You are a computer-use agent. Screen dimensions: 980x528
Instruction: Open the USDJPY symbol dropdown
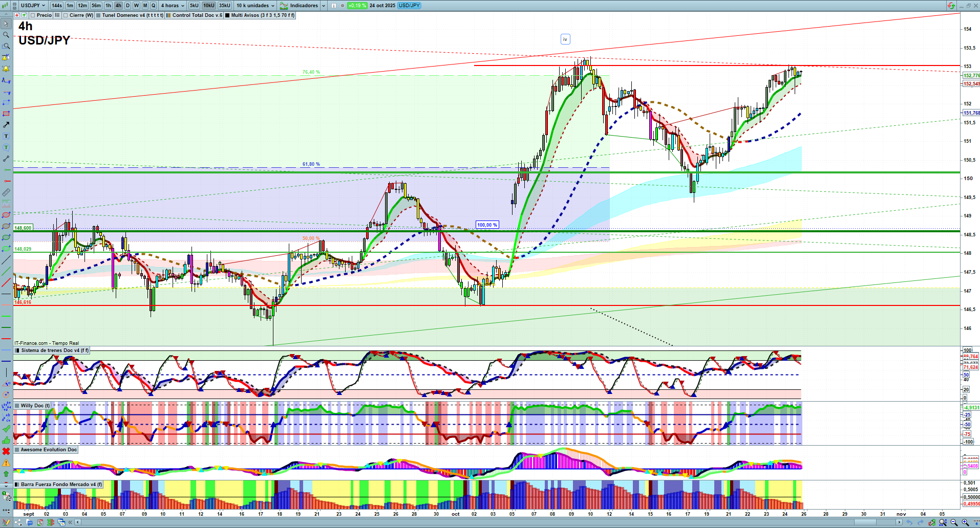click(x=33, y=6)
